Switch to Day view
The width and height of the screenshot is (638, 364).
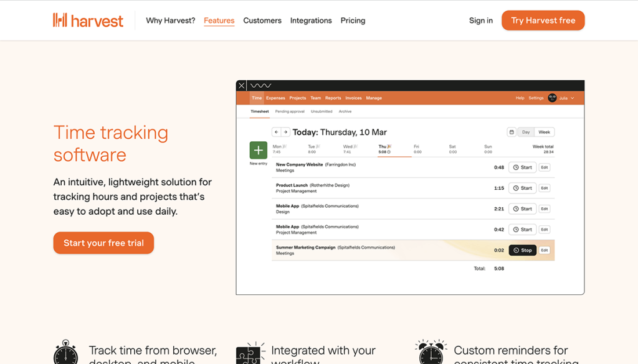pyautogui.click(x=526, y=132)
